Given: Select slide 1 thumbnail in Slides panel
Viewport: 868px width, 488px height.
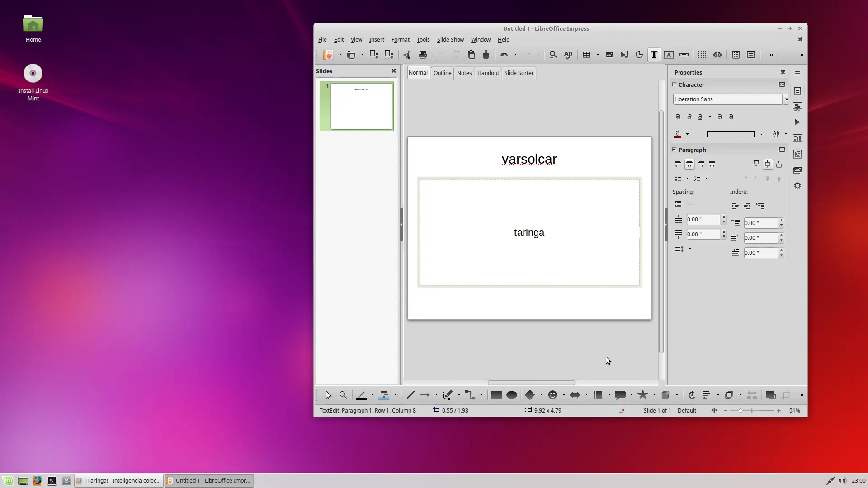Looking at the screenshot, I should point(361,106).
